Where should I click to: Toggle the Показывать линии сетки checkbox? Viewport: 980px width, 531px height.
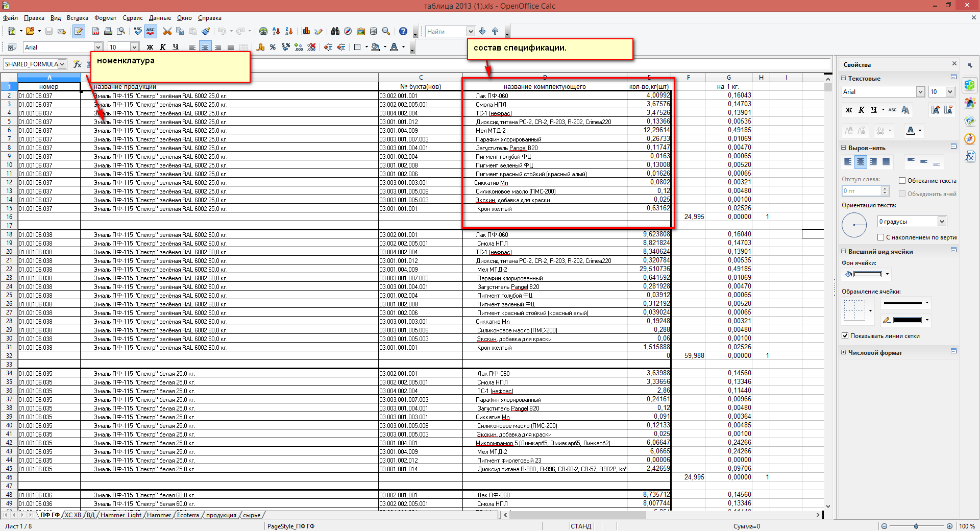pos(845,336)
